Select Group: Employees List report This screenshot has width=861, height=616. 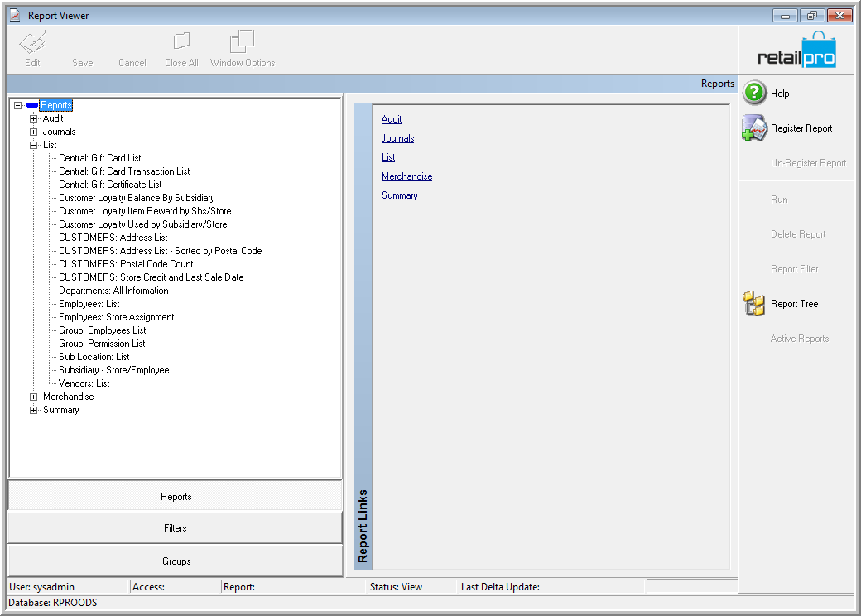(102, 330)
